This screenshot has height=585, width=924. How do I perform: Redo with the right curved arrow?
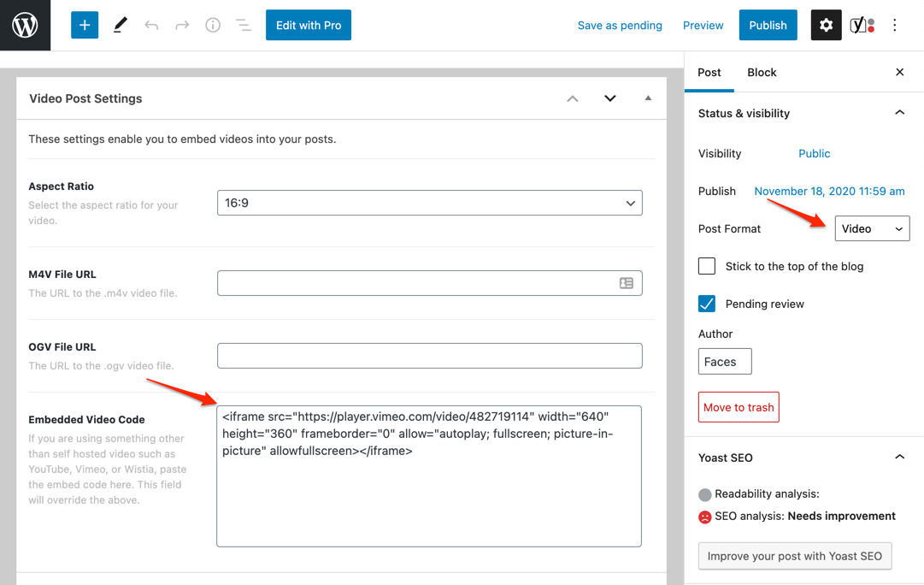click(x=182, y=25)
